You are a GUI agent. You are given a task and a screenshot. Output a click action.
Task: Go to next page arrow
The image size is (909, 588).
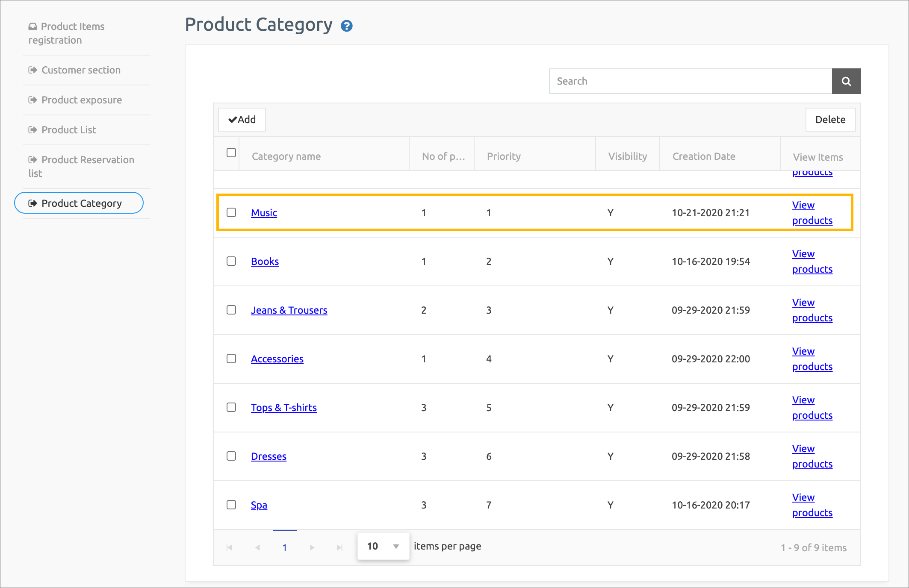312,547
